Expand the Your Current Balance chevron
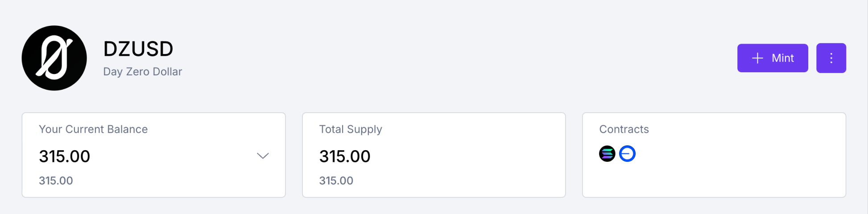Image resolution: width=868 pixels, height=214 pixels. coord(263,156)
